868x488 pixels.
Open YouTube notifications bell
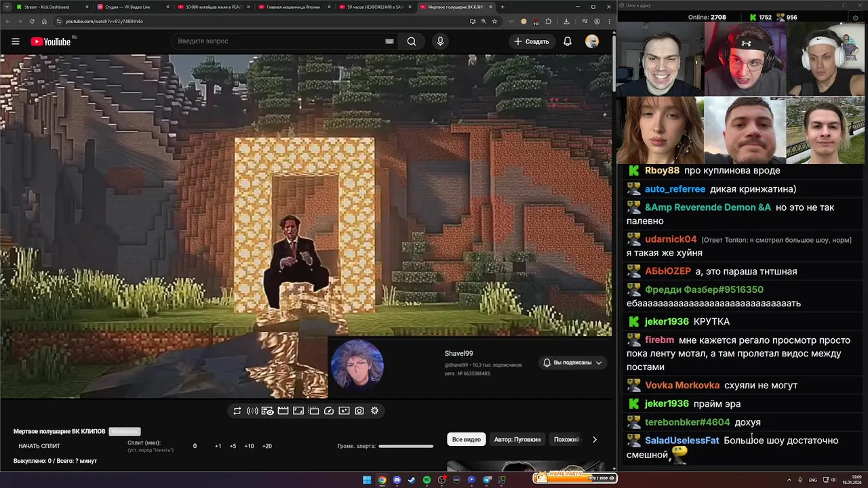click(x=568, y=41)
